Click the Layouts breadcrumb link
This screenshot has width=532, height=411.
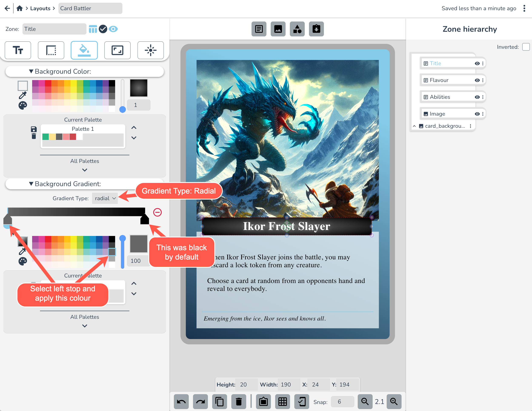click(40, 8)
